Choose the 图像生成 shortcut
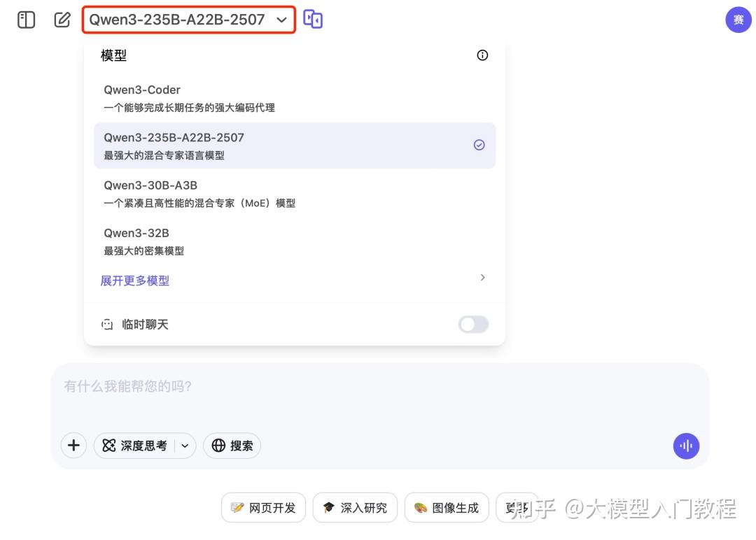The width and height of the screenshot is (756, 540). click(x=447, y=508)
